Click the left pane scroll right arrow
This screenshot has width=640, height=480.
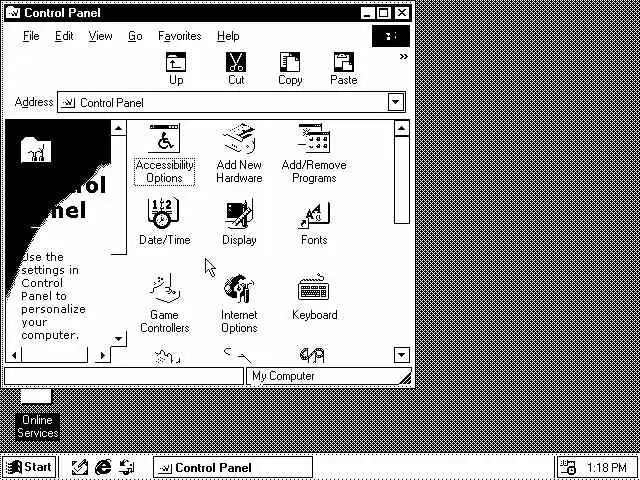pos(102,355)
